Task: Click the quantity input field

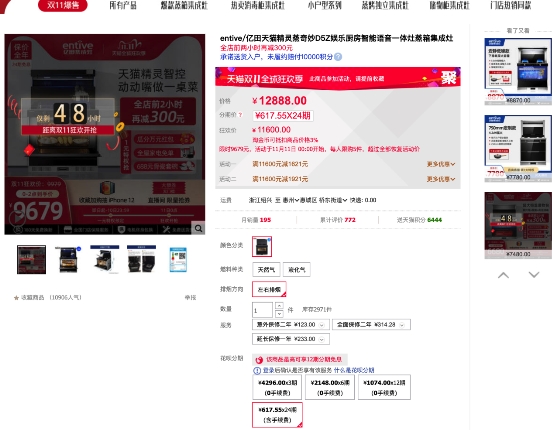Action: pos(262,310)
